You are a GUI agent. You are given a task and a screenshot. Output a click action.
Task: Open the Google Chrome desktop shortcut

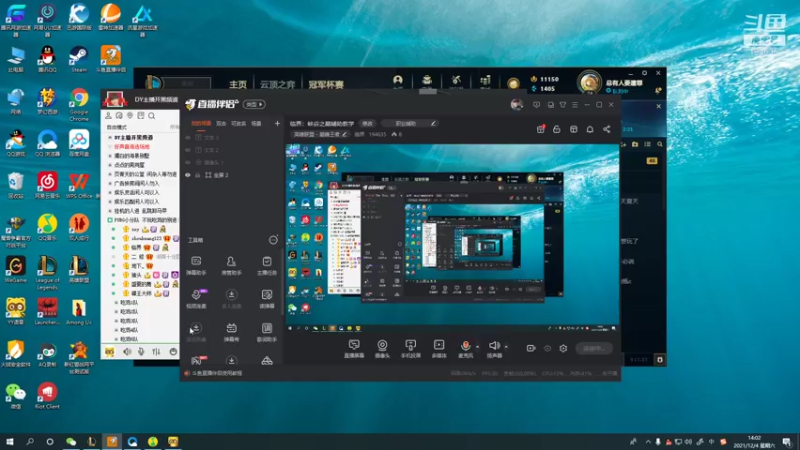coord(79,104)
